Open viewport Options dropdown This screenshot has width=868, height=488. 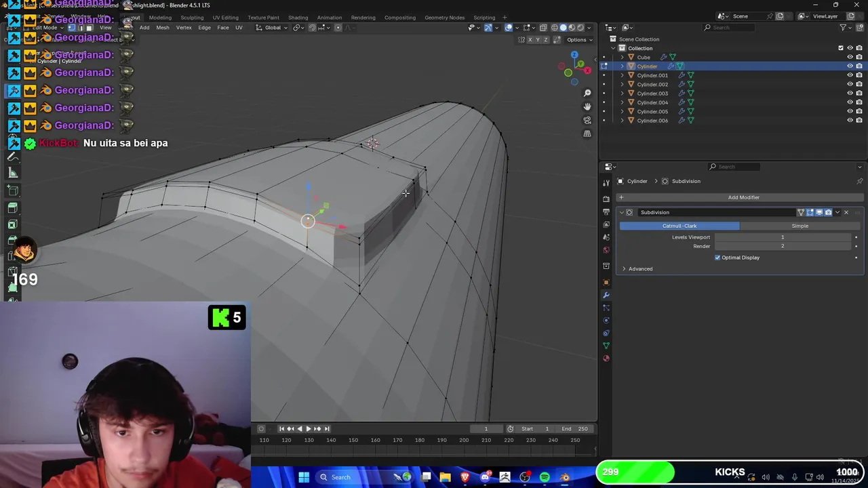(580, 40)
